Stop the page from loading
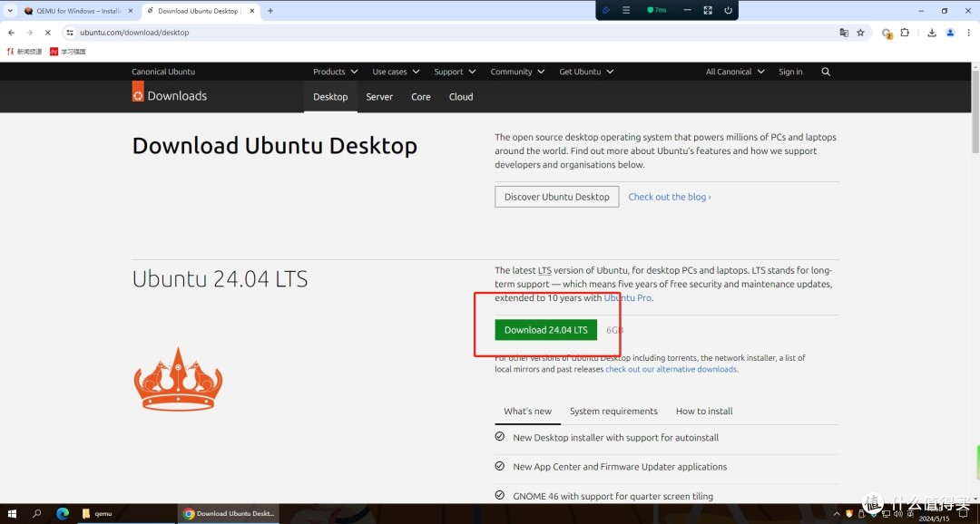This screenshot has width=980, height=524. pos(47,33)
